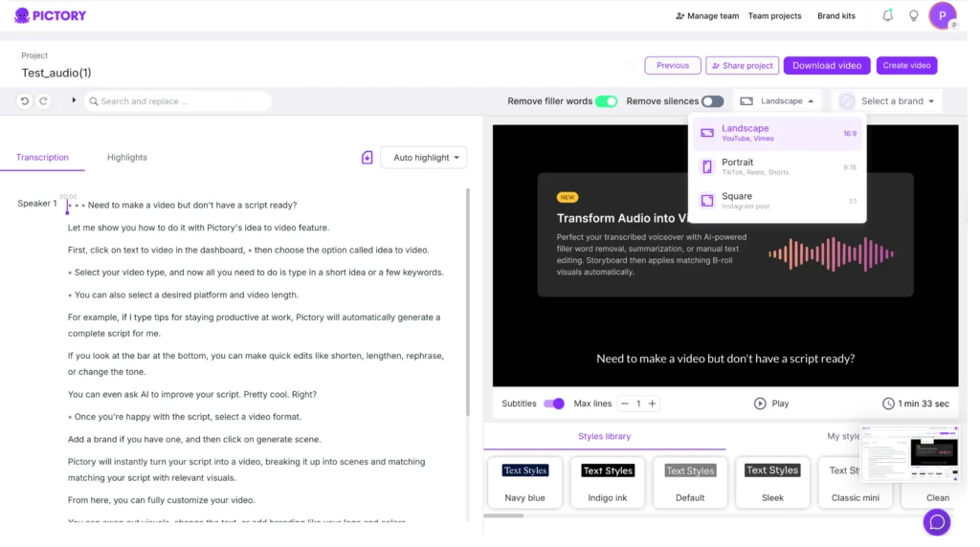Select the Default text style

pos(690,481)
